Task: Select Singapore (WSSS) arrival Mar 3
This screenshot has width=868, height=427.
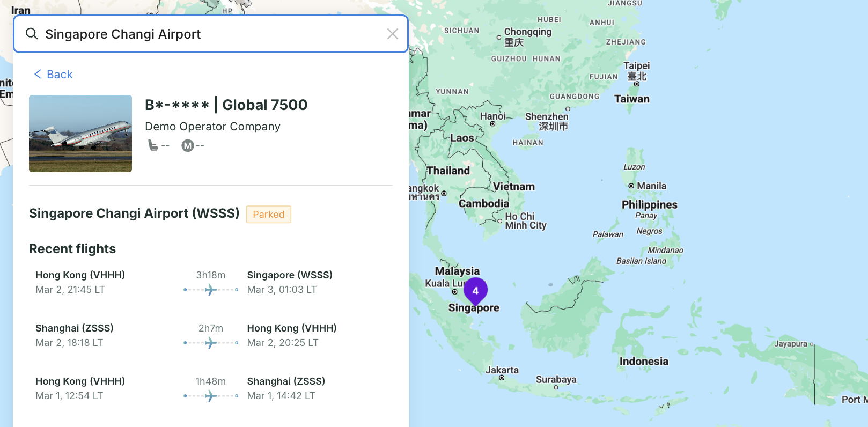Action: (x=290, y=282)
